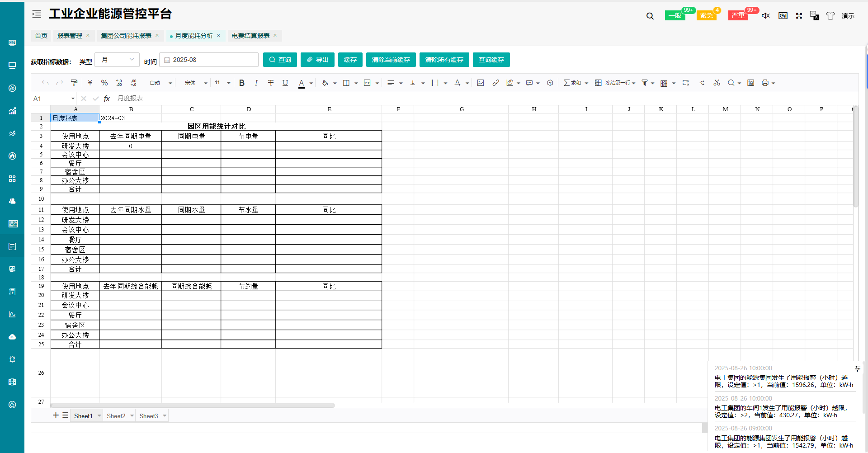Expand the 冻结第一行 freeze options dropdown
868x453 pixels.
[634, 83]
